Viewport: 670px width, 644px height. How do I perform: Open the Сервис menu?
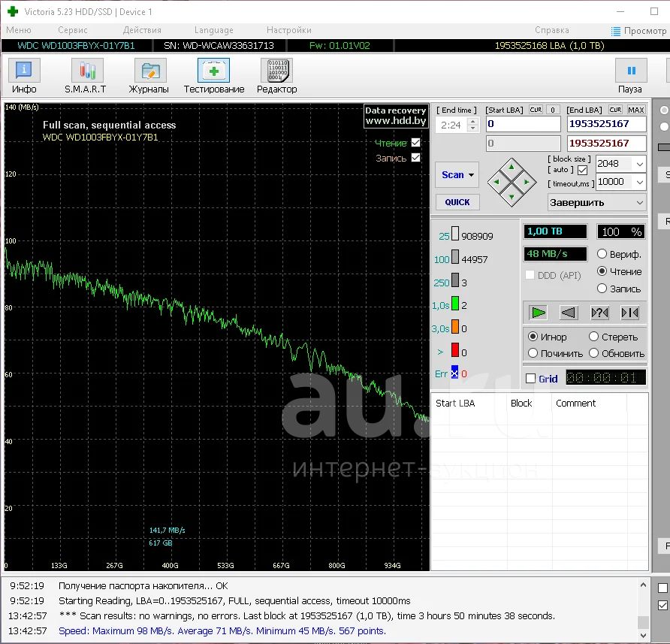(73, 30)
